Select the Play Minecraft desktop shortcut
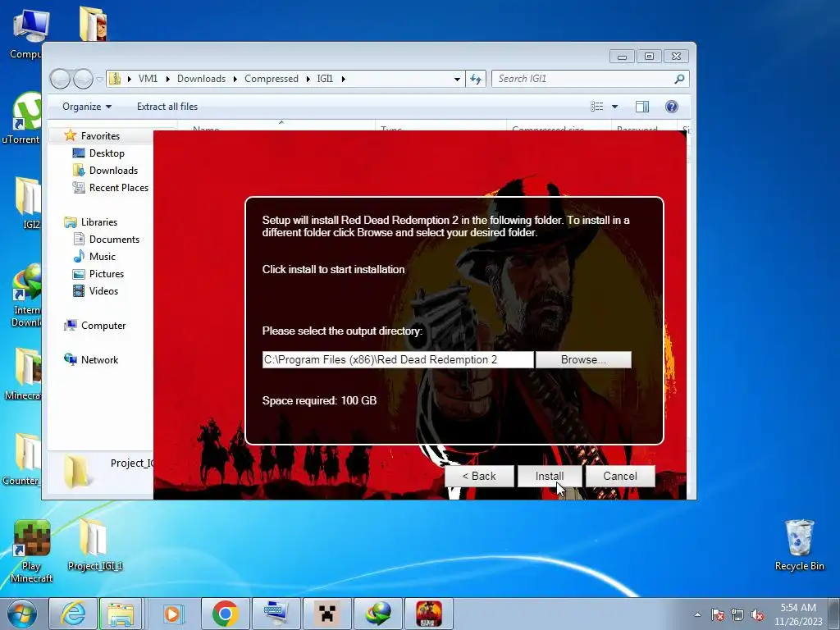 [31, 551]
